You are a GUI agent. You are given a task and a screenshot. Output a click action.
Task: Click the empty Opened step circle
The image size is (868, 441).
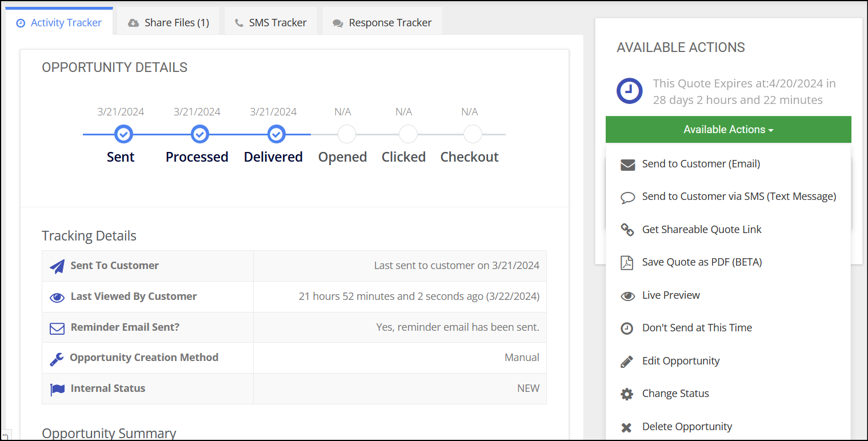(x=347, y=134)
